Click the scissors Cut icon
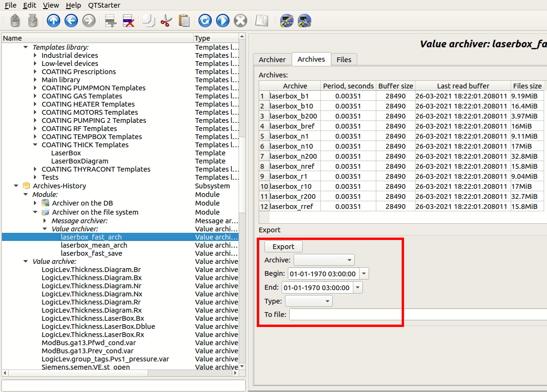Image resolution: width=547 pixels, height=392 pixels. pyautogui.click(x=166, y=21)
